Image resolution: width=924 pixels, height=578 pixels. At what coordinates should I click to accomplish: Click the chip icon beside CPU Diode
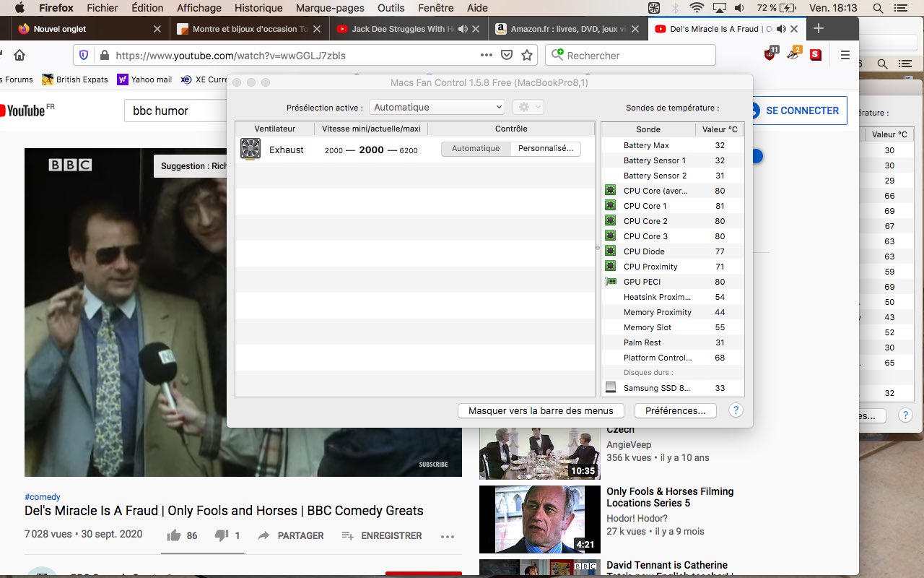click(x=610, y=251)
